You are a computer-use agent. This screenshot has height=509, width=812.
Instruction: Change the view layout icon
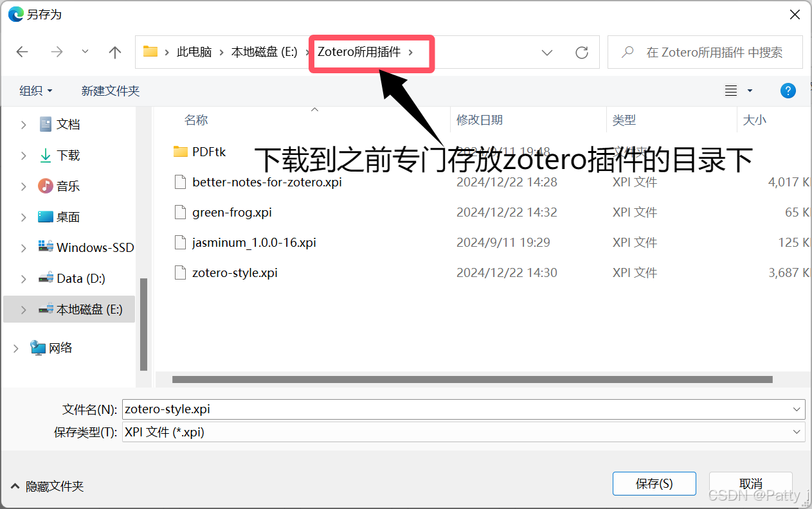731,91
